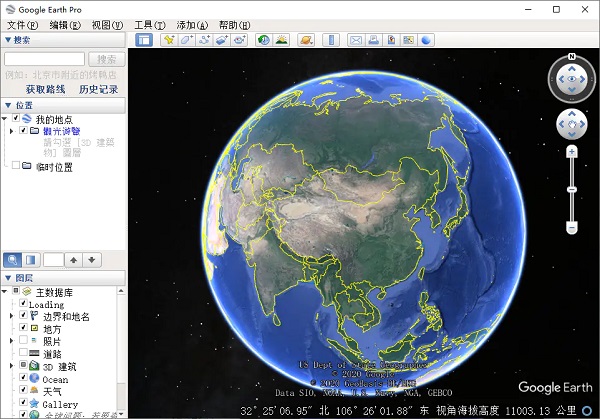Enable the 照片 layer checkbox

pyautogui.click(x=23, y=340)
